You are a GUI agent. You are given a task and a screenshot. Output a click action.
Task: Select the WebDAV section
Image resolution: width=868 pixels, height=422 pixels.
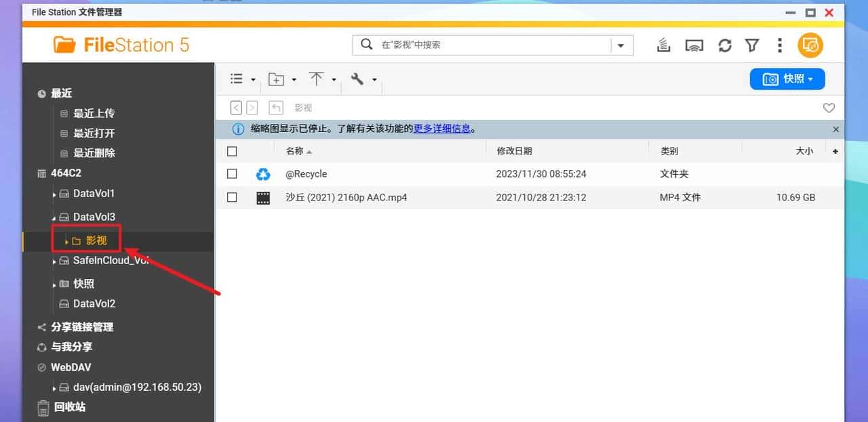71,367
